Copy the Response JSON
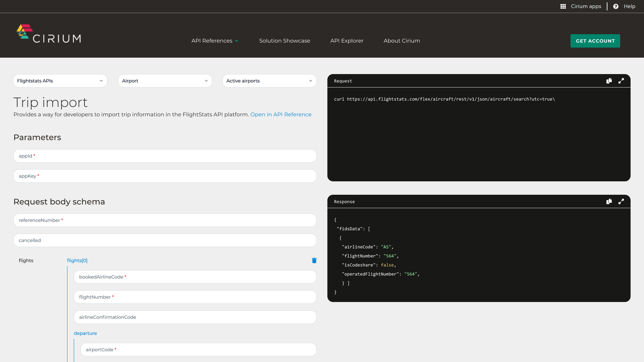Viewport: 644px width, 362px height. (x=609, y=201)
